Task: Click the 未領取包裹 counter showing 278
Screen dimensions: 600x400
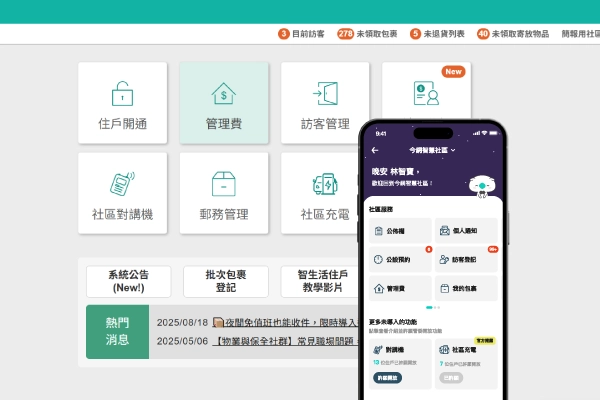Action: pyautogui.click(x=367, y=34)
